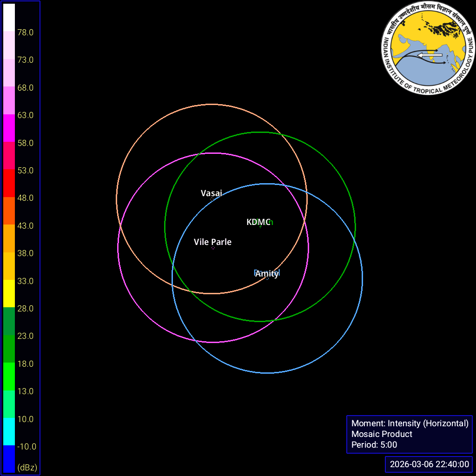This screenshot has height=476, width=476.
Task: Select the cyan swatch above -10.0
Action: [x=9, y=431]
